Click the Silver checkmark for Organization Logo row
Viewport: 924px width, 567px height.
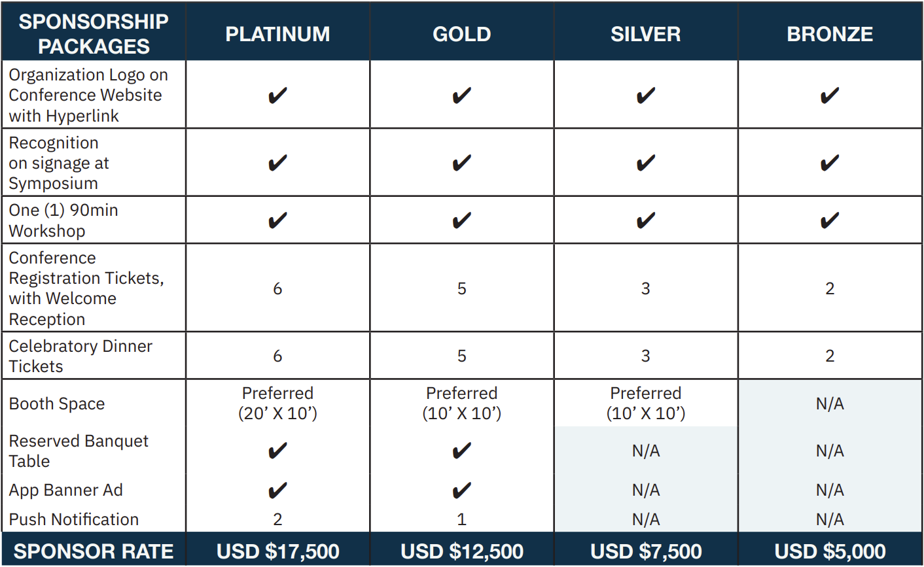646,96
